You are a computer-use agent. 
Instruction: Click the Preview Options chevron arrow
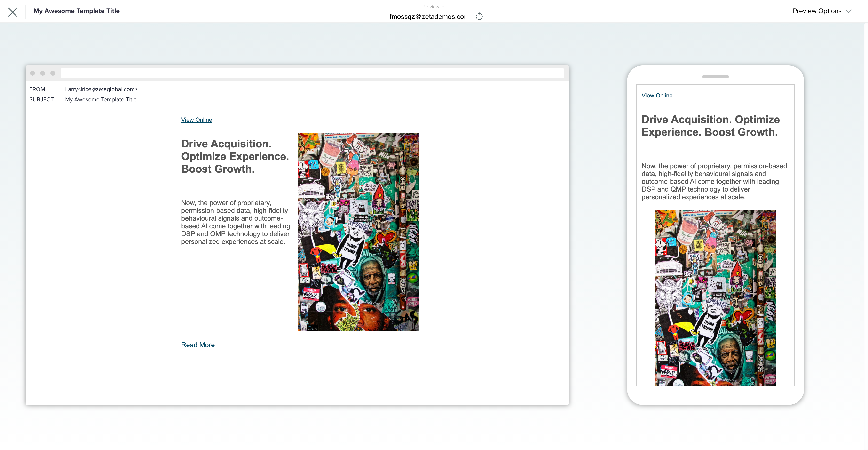point(848,11)
